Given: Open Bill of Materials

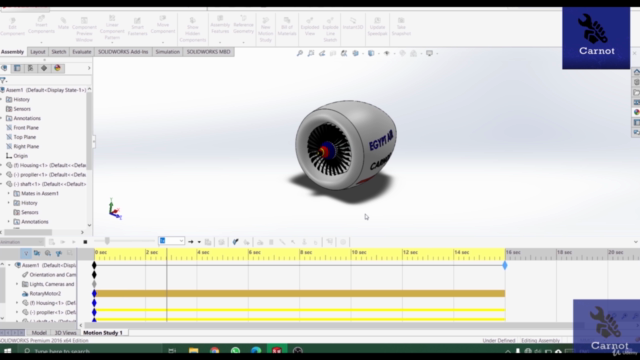Looking at the screenshot, I should click(287, 27).
